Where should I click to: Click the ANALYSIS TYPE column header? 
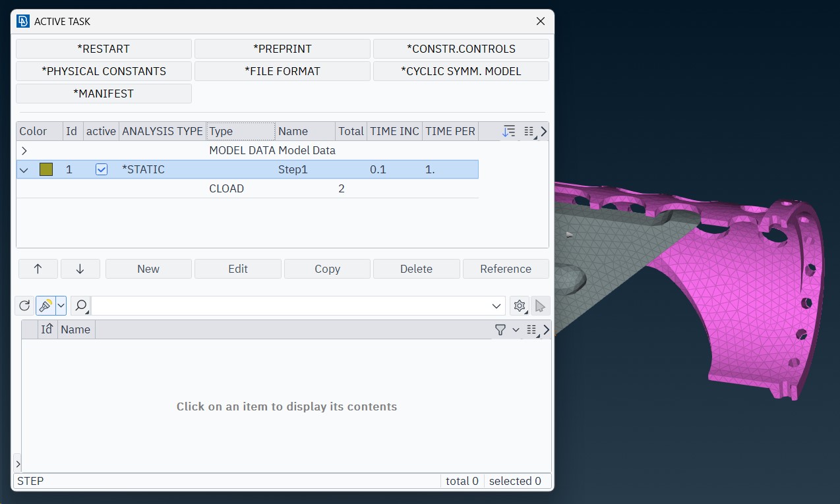pyautogui.click(x=162, y=131)
